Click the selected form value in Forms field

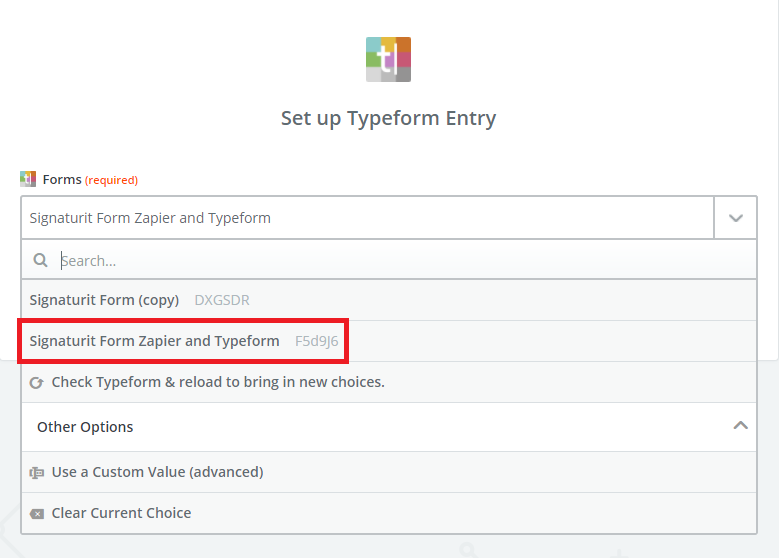point(150,218)
